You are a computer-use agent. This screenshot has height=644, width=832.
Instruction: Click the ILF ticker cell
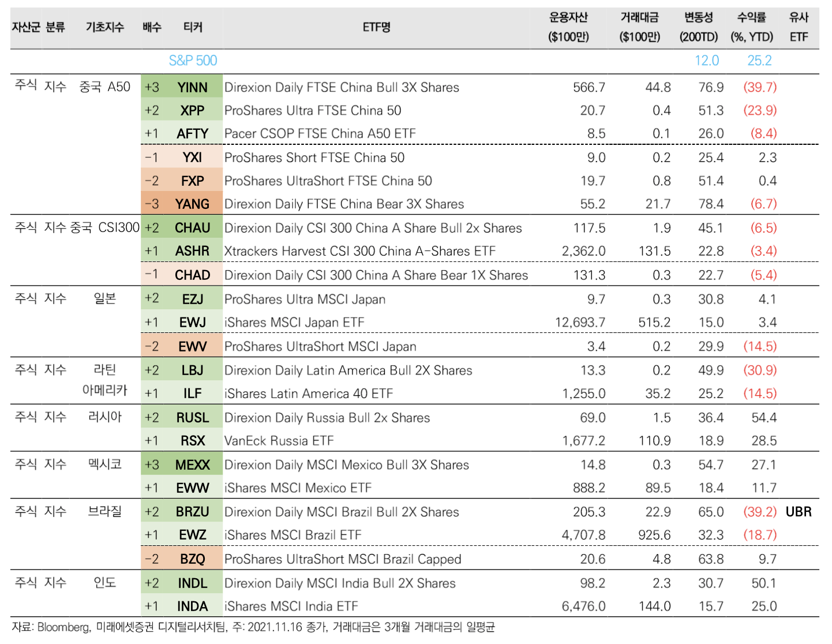coord(193,394)
